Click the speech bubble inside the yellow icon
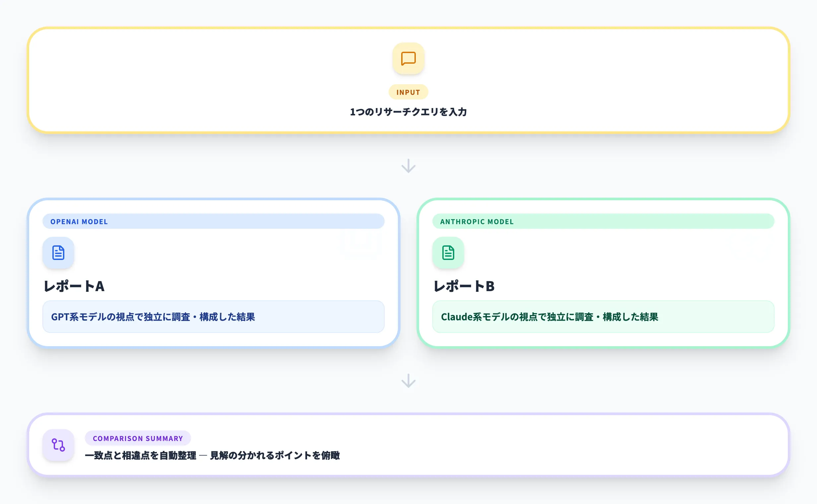 408,59
